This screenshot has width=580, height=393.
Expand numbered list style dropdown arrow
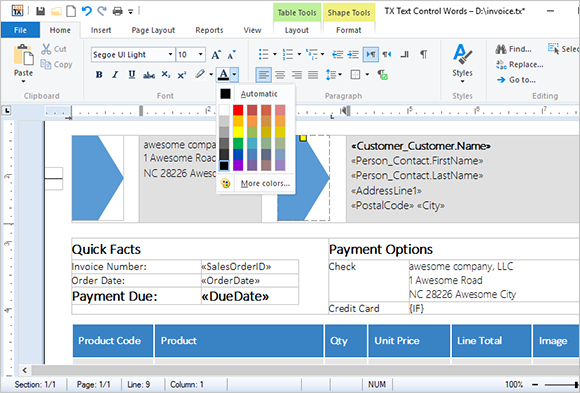(299, 54)
